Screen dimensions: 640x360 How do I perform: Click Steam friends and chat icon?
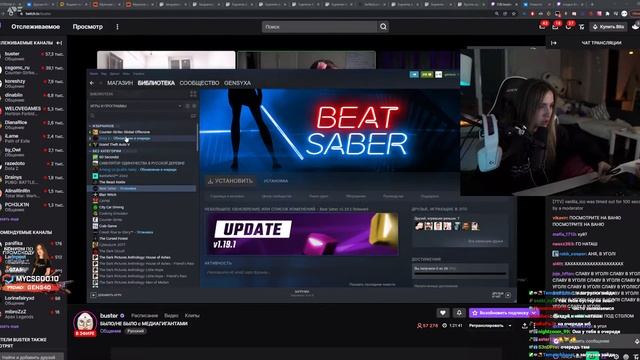click(x=508, y=295)
